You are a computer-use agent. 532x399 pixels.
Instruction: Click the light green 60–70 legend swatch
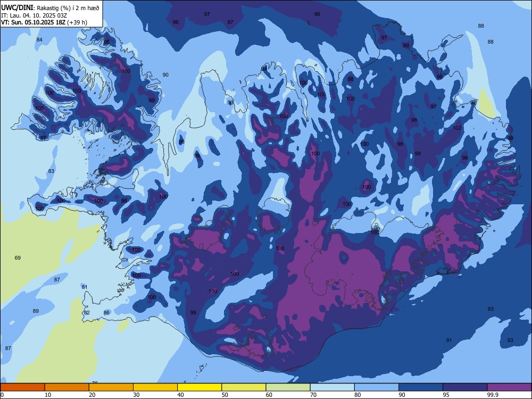point(288,387)
